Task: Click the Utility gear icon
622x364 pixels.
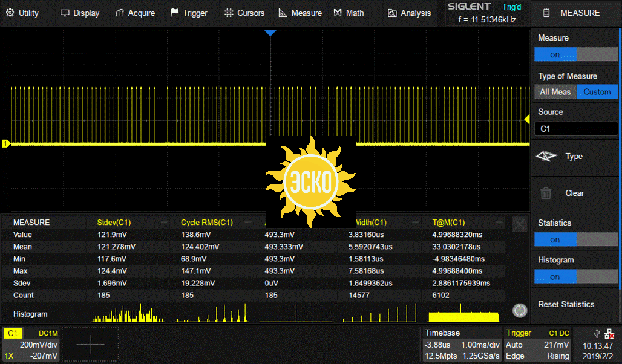Action: point(10,13)
